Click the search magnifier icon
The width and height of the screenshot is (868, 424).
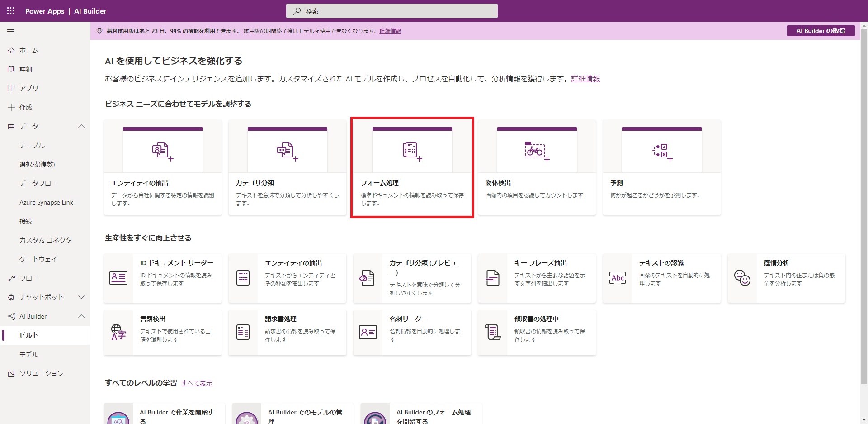coord(297,11)
